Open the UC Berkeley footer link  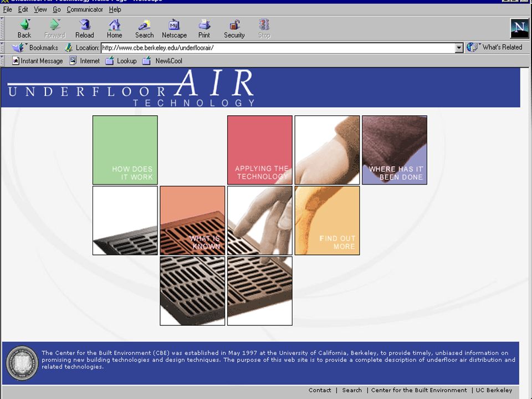click(x=494, y=390)
